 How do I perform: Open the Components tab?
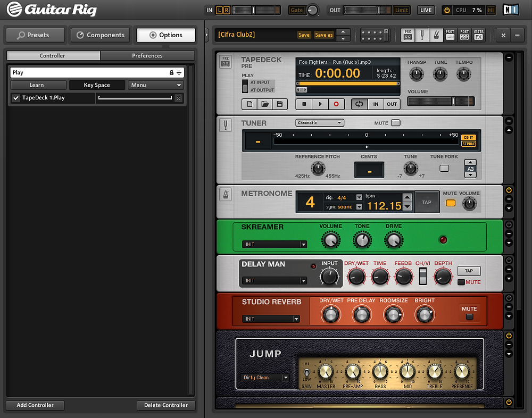pos(101,35)
